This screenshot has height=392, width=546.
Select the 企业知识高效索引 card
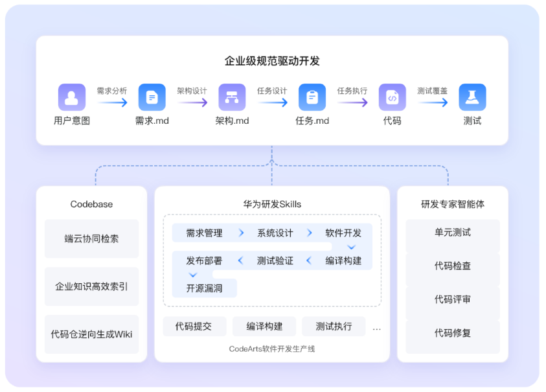(x=91, y=286)
